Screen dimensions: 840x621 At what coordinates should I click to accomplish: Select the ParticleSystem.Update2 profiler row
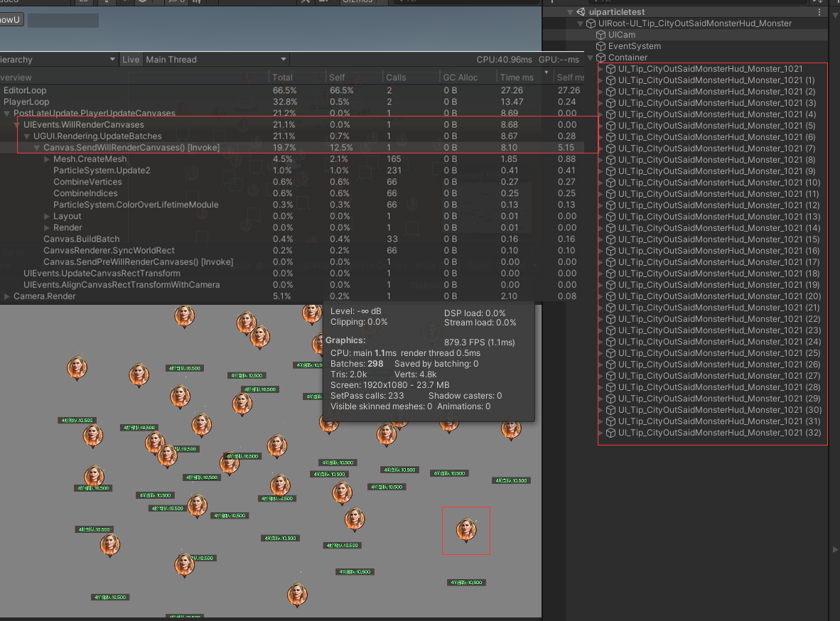coord(102,171)
